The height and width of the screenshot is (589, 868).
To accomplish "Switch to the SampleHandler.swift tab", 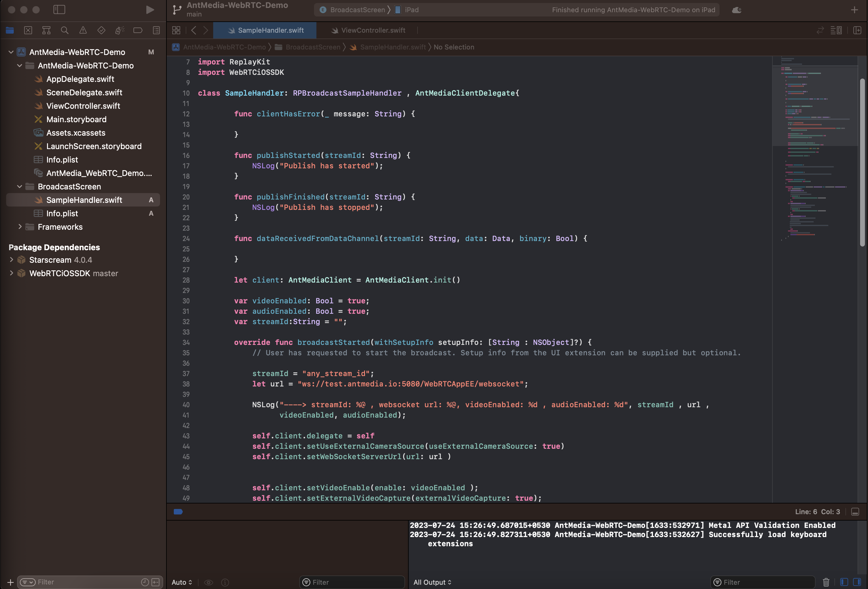I will [x=265, y=30].
